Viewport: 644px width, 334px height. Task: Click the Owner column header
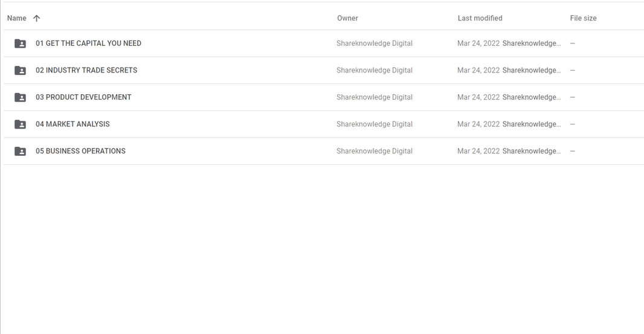[x=347, y=18]
